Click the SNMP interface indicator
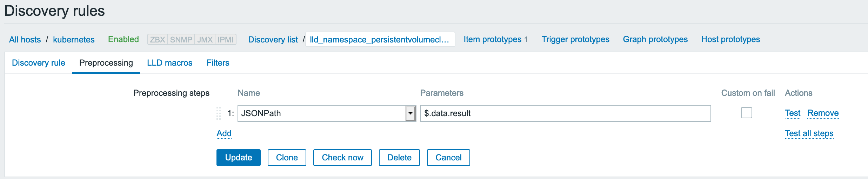The height and width of the screenshot is (179, 868). click(181, 40)
